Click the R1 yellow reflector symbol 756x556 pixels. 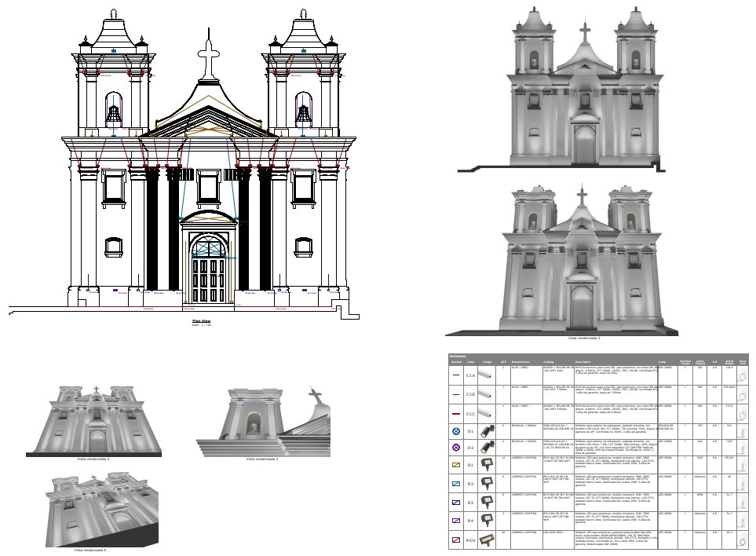point(456,466)
